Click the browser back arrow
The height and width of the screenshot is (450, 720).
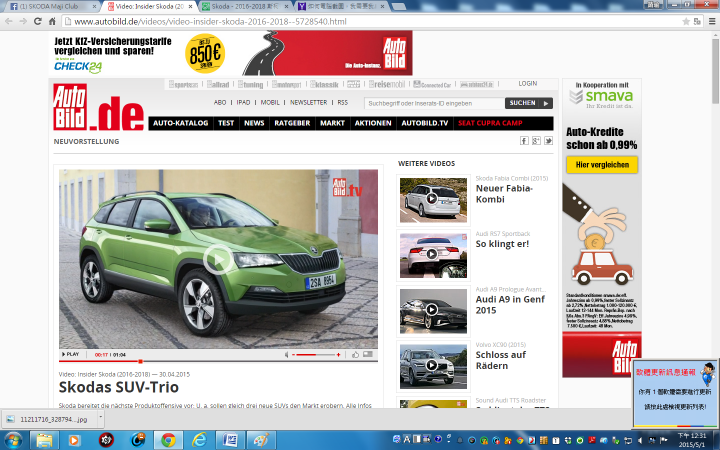pyautogui.click(x=9, y=21)
